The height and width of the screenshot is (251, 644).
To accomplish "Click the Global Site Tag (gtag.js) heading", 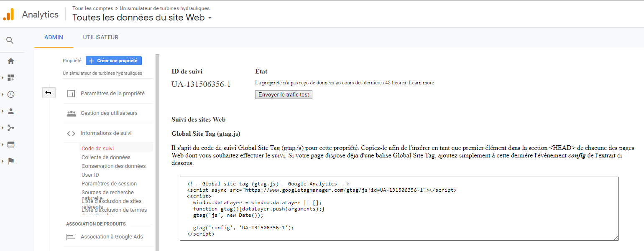I will click(206, 134).
